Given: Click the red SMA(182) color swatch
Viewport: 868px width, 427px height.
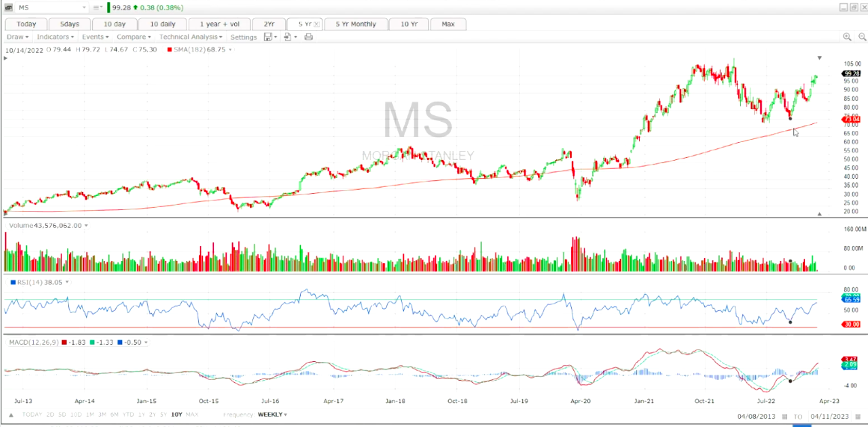Looking at the screenshot, I should [x=169, y=50].
